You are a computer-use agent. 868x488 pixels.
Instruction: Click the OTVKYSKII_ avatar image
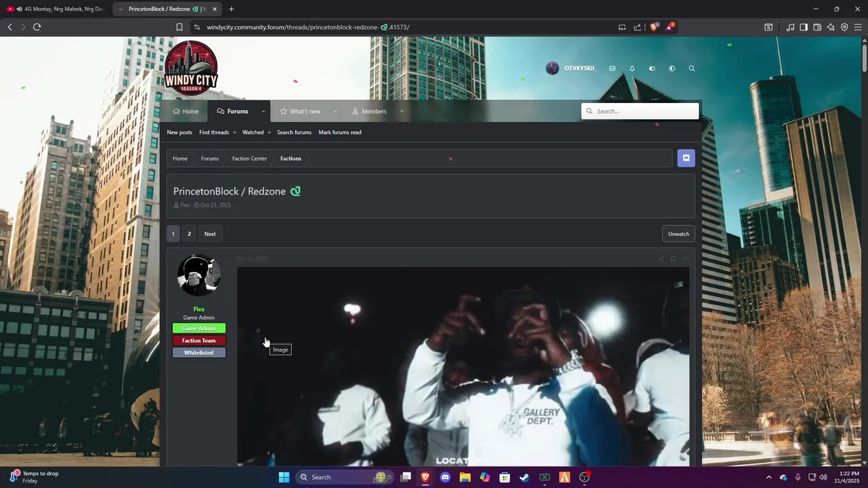553,68
